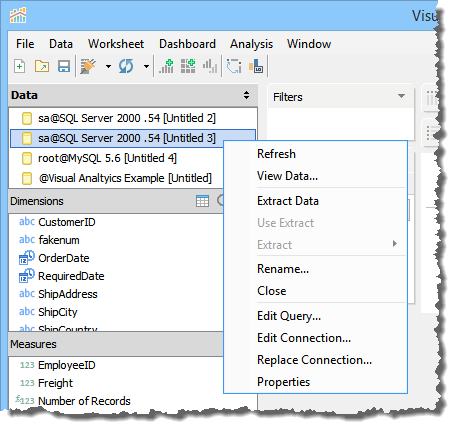This screenshot has height=429, width=456.
Task: Open the Analysis menu
Action: [x=251, y=44]
